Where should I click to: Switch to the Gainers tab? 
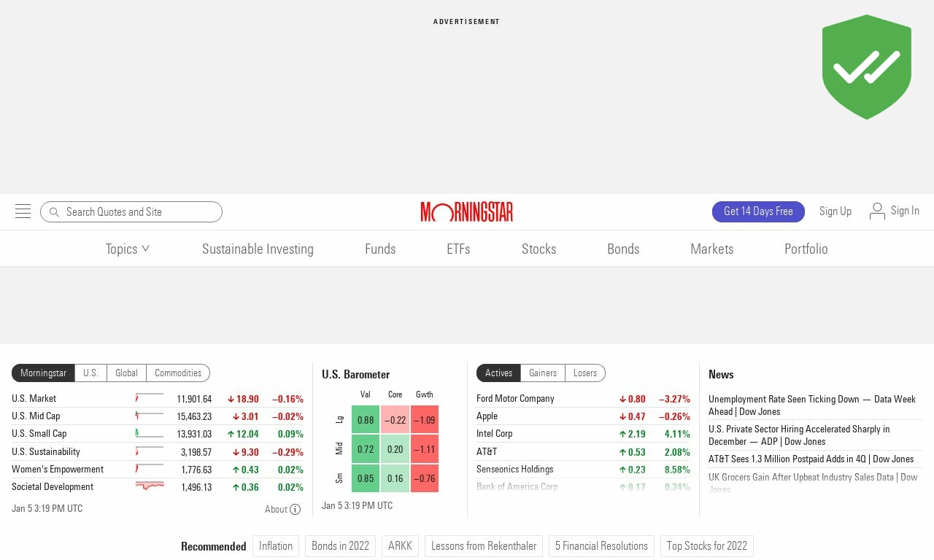point(543,373)
